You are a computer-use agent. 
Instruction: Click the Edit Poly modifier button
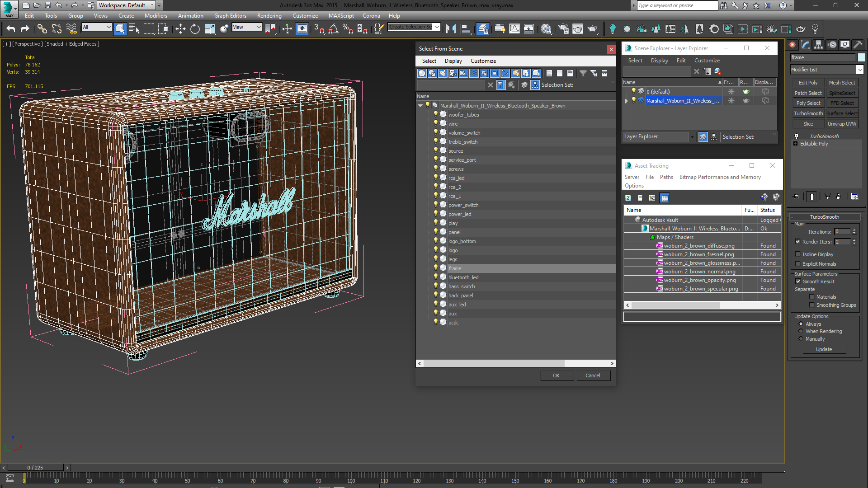[808, 83]
